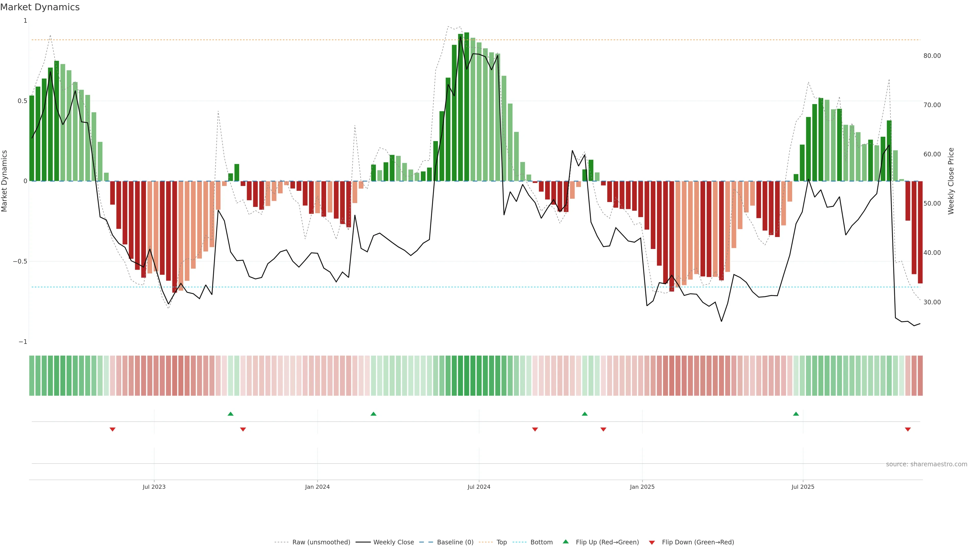Click the red Flip Down legend triangle
Viewport: 980px width, 551px height.
(x=652, y=542)
